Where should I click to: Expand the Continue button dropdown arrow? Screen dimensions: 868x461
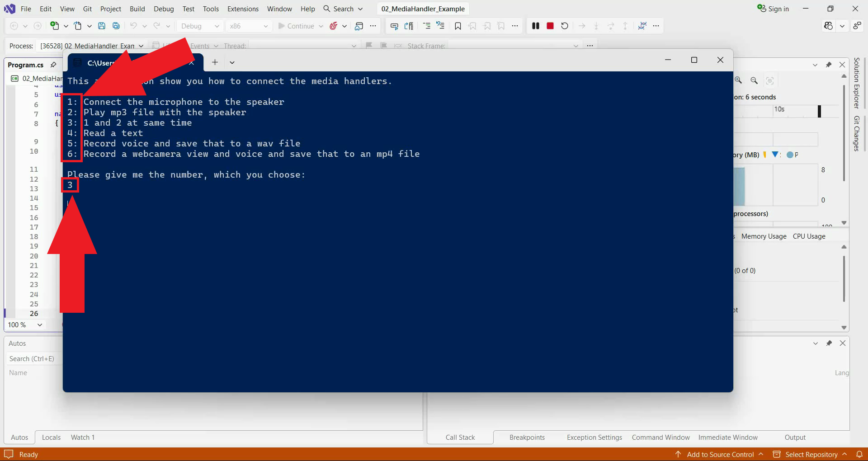pyautogui.click(x=321, y=26)
